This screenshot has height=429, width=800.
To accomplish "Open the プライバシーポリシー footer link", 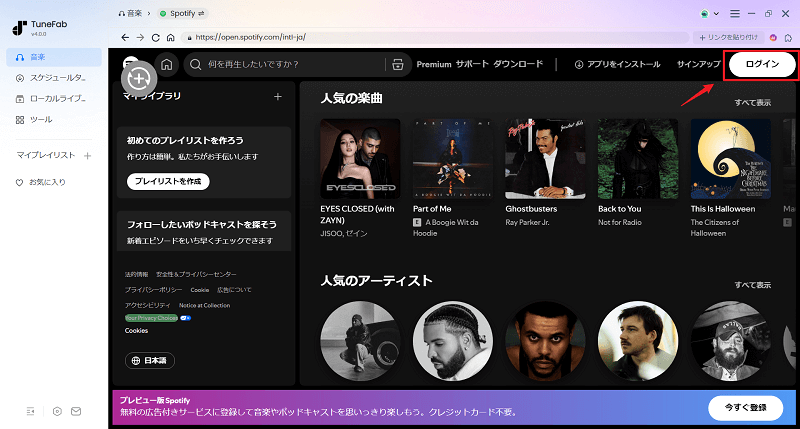I will tap(153, 290).
